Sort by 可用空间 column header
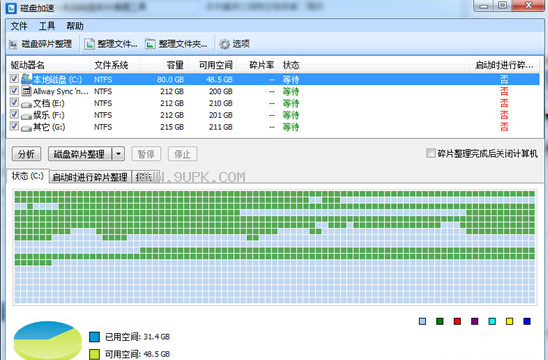This screenshot has width=548, height=360. click(x=213, y=65)
